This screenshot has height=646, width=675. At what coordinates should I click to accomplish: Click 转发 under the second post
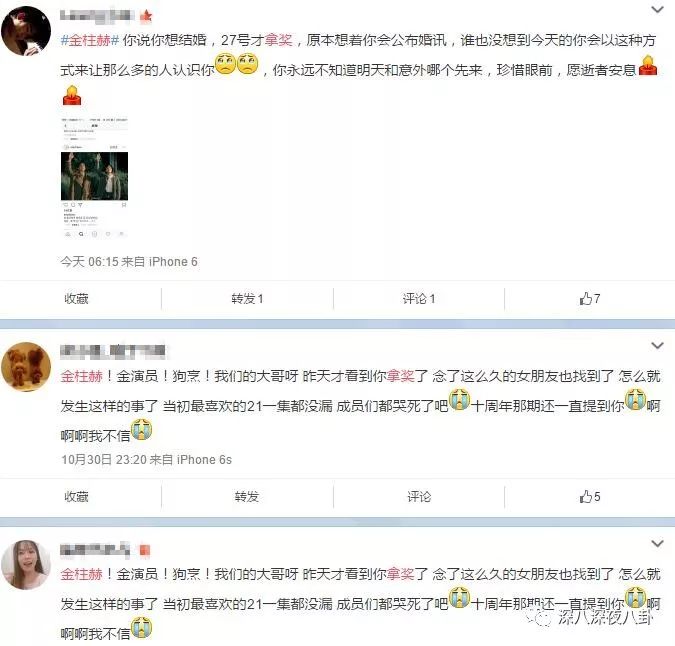tap(247, 496)
